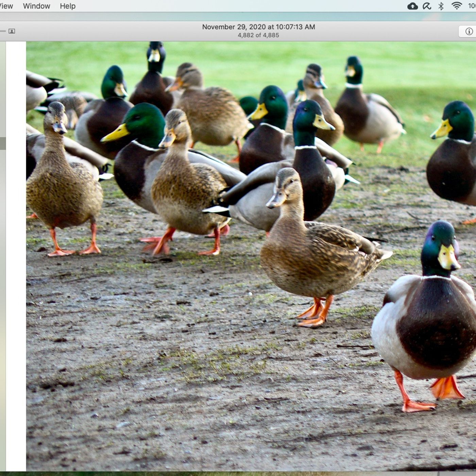This screenshot has width=476, height=476.
Task: Click the ducks photo in the viewer
Action: click(x=251, y=256)
